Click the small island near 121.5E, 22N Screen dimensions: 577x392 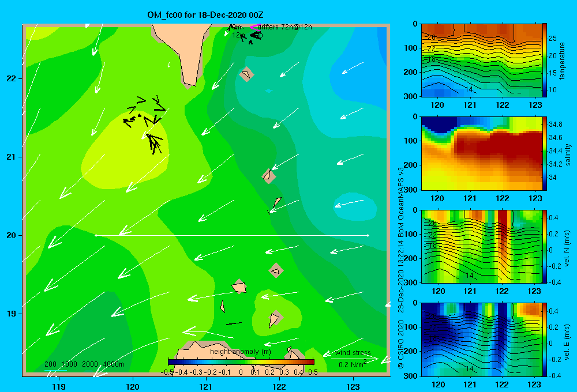pos(246,74)
